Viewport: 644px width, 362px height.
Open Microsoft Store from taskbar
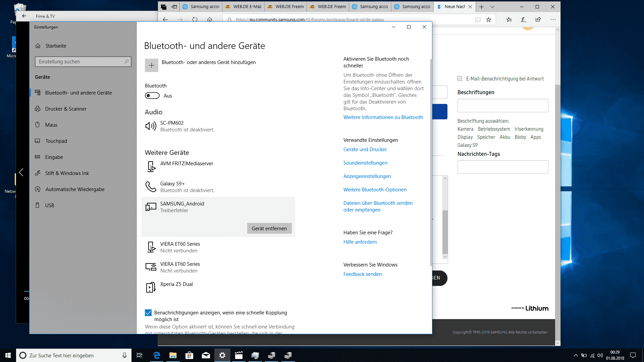tap(189, 355)
